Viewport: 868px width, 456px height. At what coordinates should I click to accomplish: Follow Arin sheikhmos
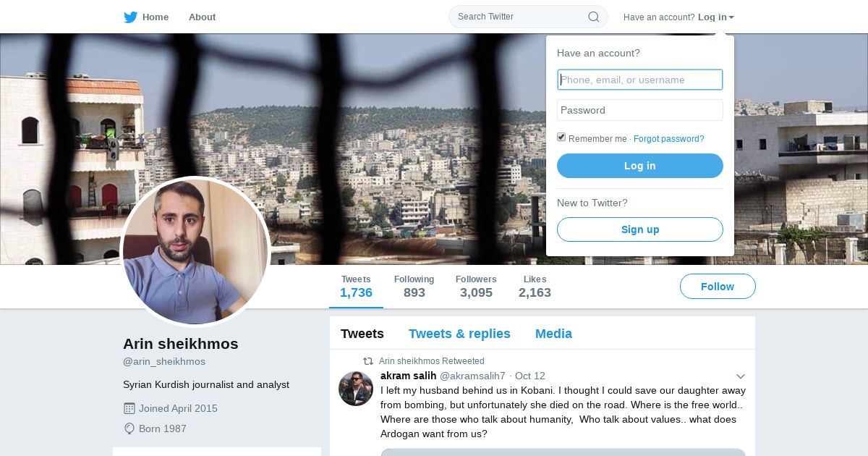click(x=718, y=287)
